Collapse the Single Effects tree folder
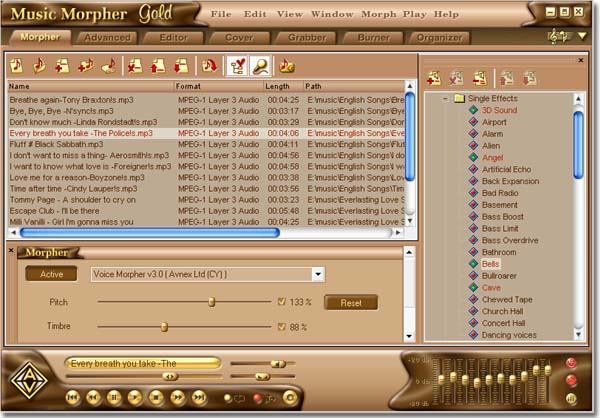Viewport: 600px width, 418px height. coord(445,99)
